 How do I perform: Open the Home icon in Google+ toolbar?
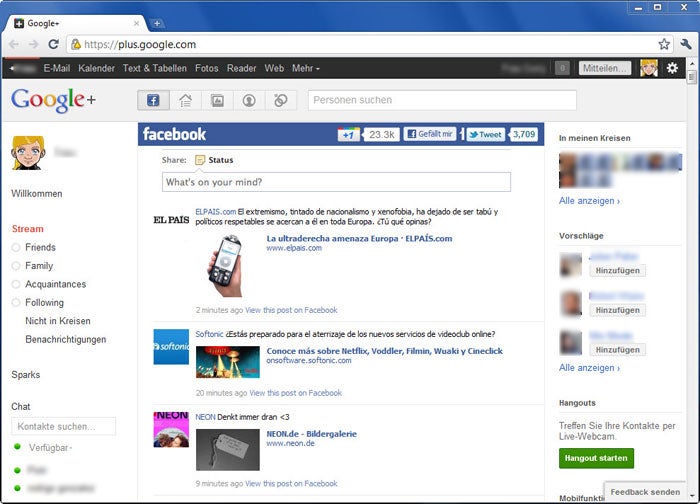(185, 100)
